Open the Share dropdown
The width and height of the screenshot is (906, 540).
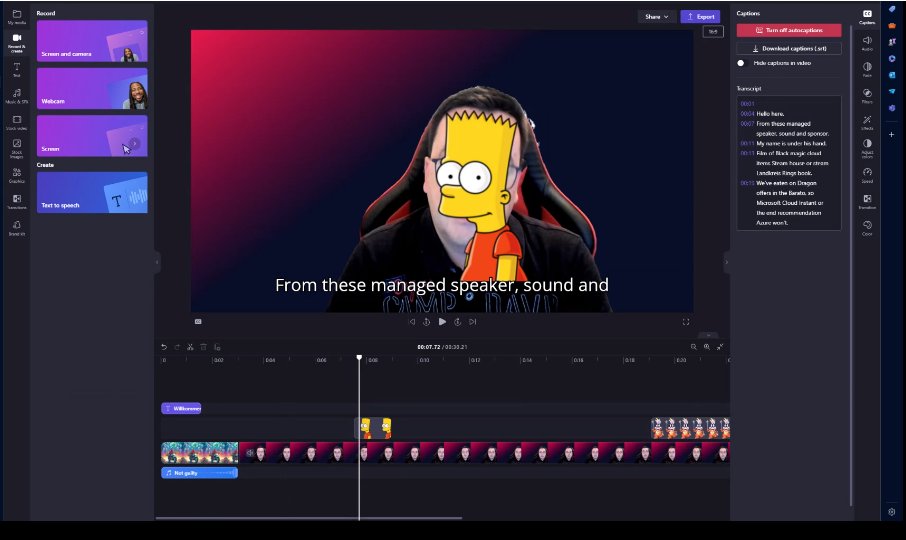pyautogui.click(x=656, y=17)
